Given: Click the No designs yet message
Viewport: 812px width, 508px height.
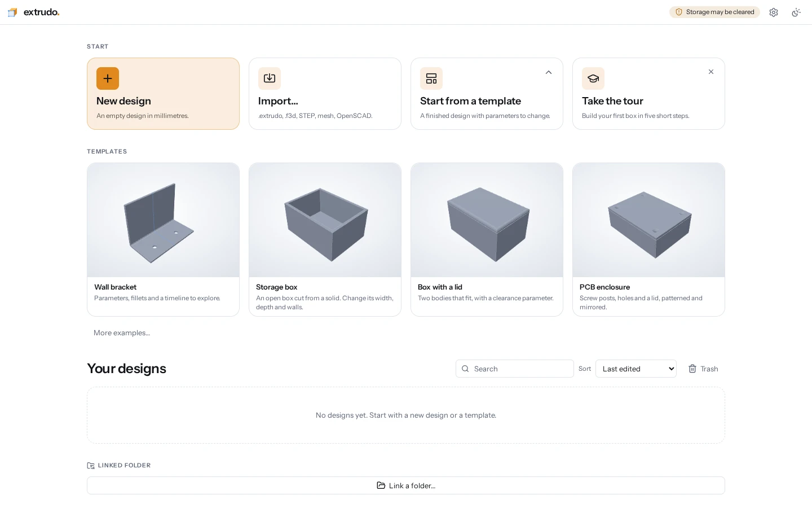Looking at the screenshot, I should [x=406, y=415].
